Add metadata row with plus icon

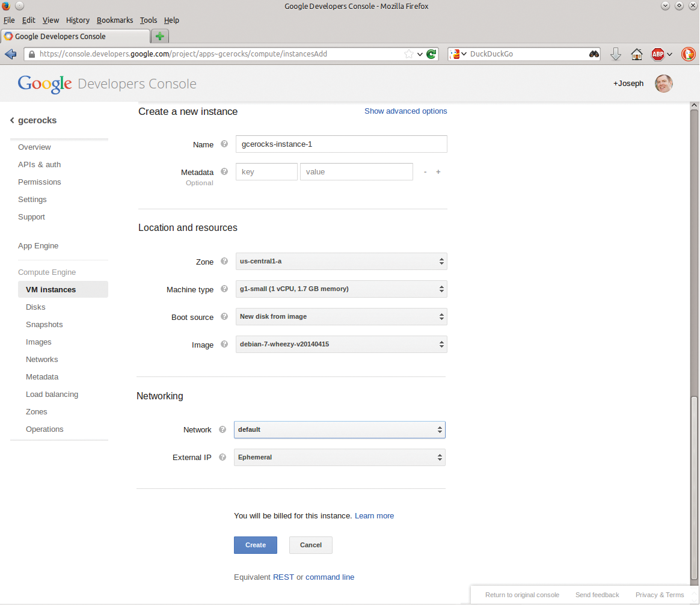[438, 172]
